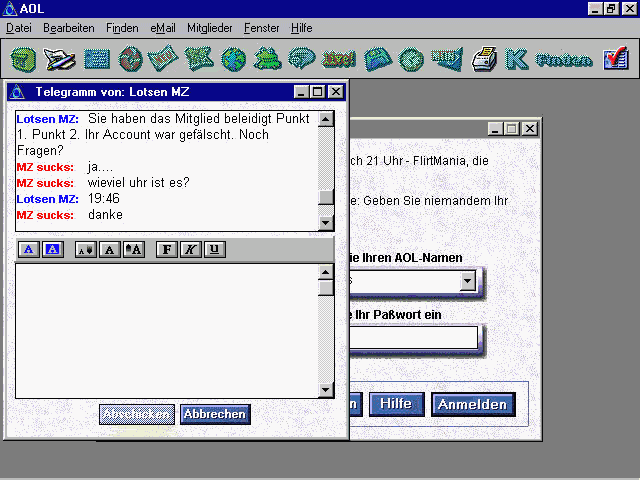Open the K keyword icon
Image resolution: width=640 pixels, height=480 pixels.
pos(516,59)
